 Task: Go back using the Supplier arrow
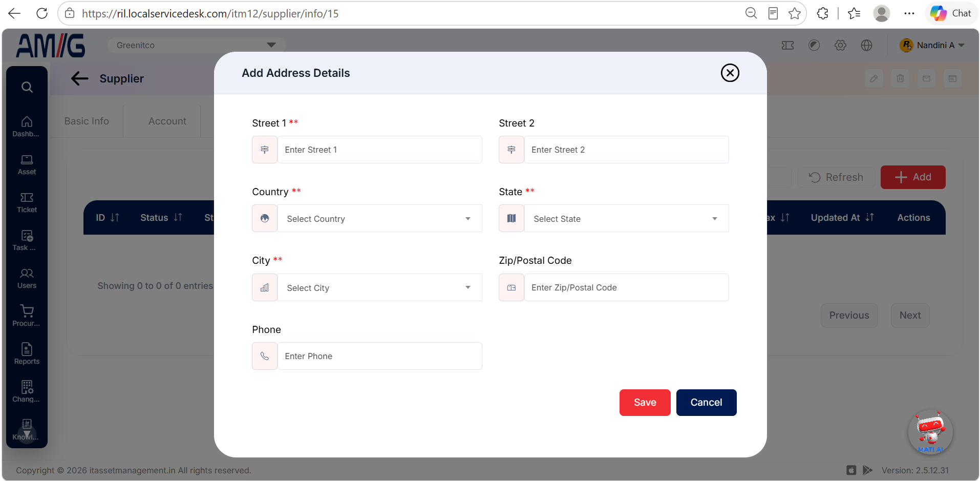pos(79,78)
